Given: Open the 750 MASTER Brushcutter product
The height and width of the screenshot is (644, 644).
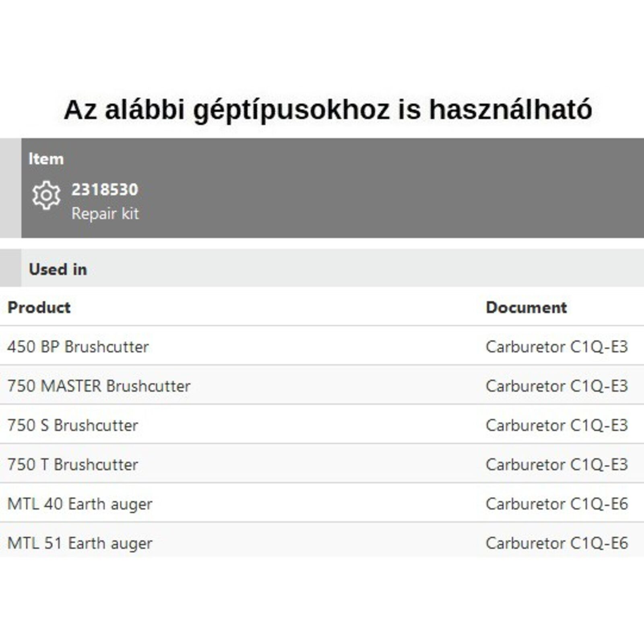Looking at the screenshot, I should click(x=99, y=386).
